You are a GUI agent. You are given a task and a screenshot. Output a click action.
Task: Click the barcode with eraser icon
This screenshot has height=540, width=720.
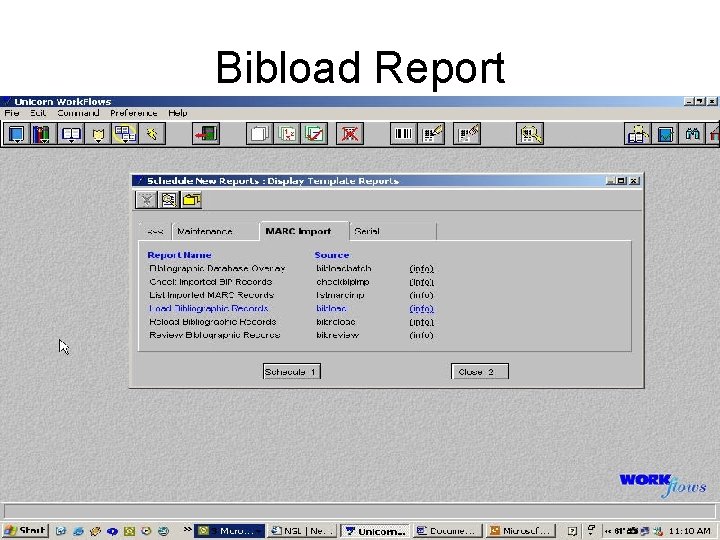tap(467, 134)
